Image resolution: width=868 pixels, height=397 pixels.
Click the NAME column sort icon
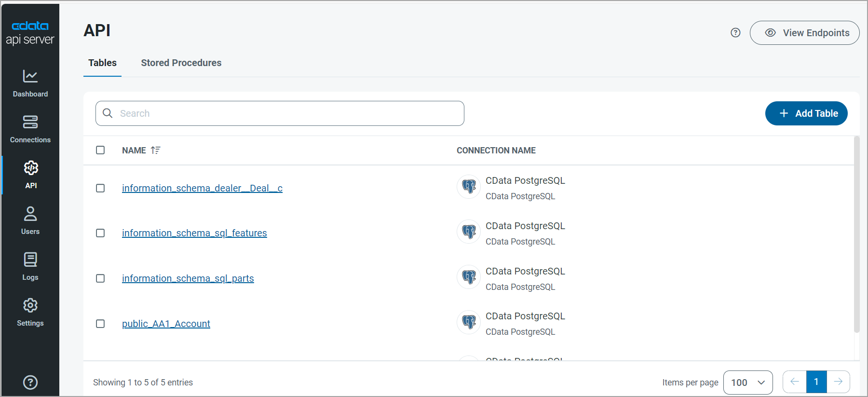[x=155, y=151]
